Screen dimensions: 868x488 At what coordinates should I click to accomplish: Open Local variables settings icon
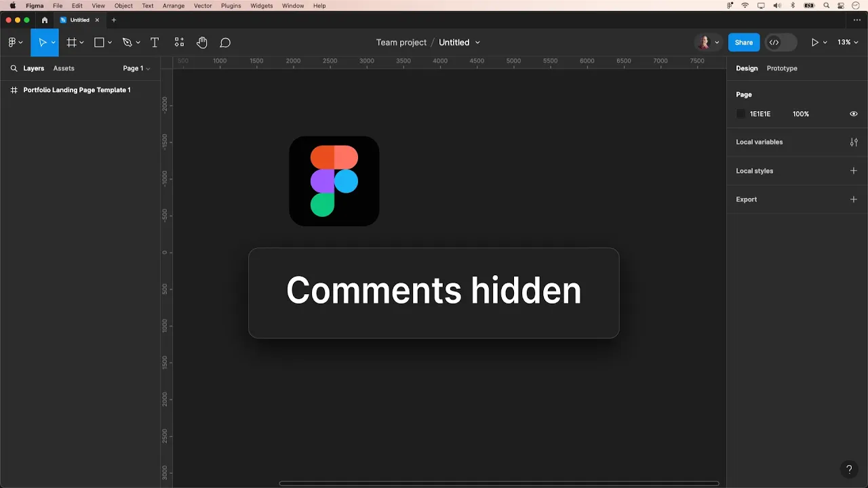(x=854, y=142)
